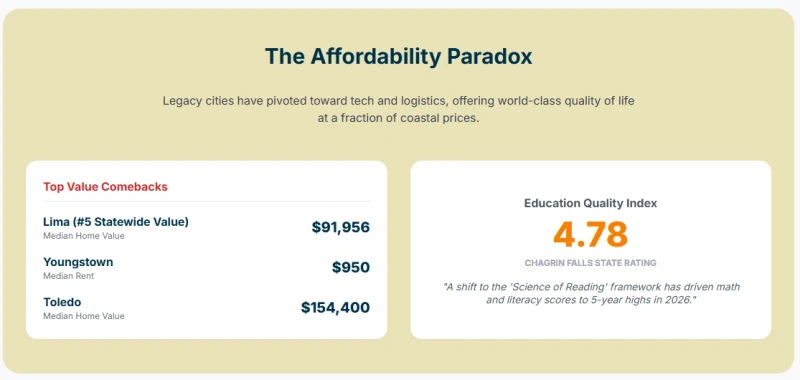The height and width of the screenshot is (380, 800).
Task: Click the Education Quality Index label
Action: click(590, 203)
